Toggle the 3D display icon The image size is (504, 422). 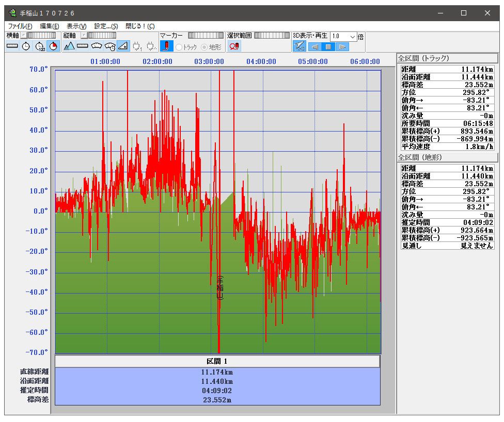point(299,46)
